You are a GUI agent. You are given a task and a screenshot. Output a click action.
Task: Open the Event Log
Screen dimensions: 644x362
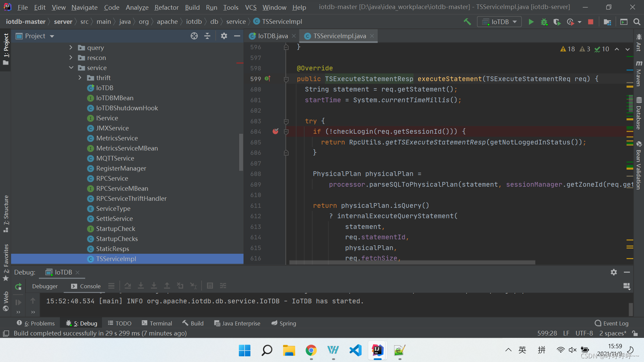(611, 323)
